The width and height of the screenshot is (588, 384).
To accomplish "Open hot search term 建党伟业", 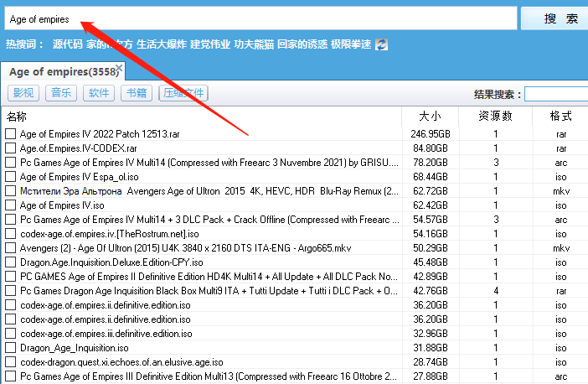I will [210, 44].
